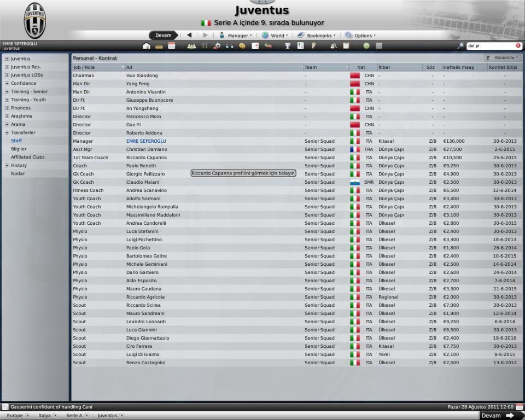Open the Görüntüle view dropdown

502,57
